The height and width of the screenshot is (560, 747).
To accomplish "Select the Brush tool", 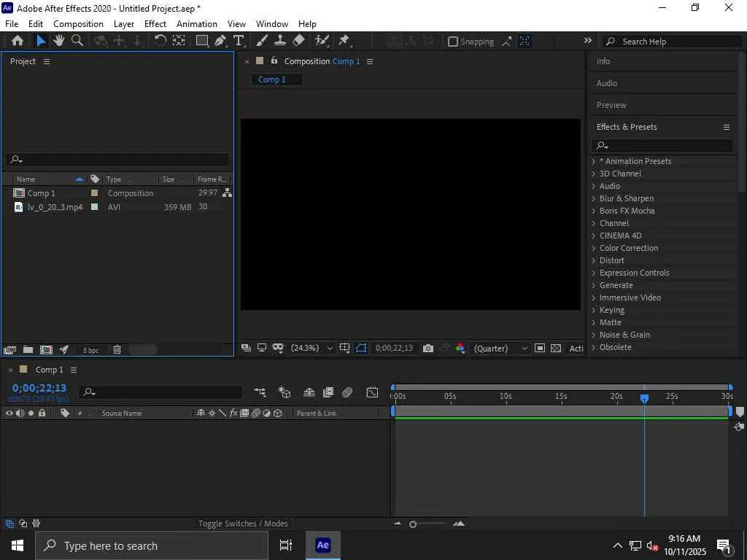I will pos(262,41).
